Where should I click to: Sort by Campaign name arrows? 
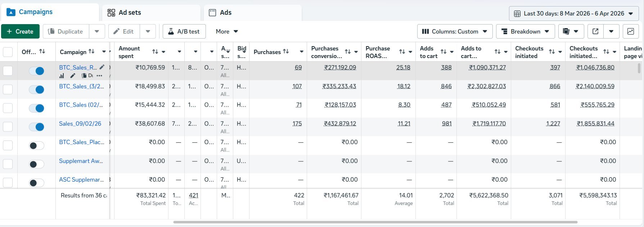point(91,52)
